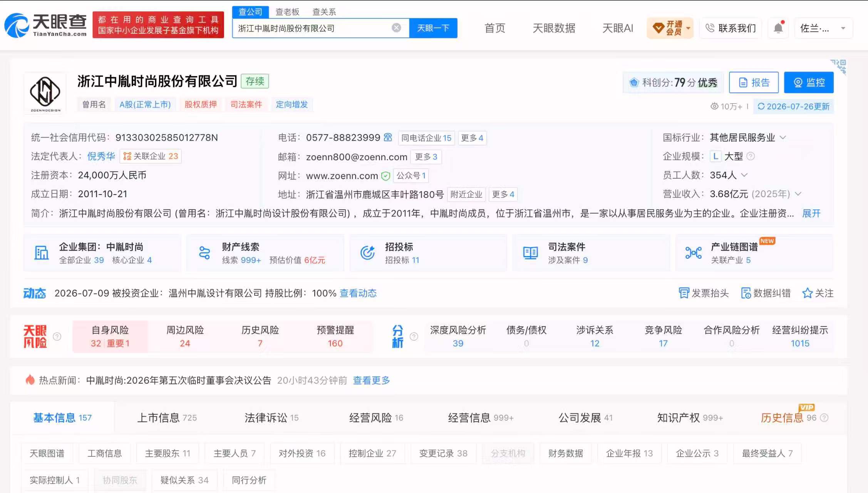Click the 企业集团 building icon
868x493 pixels.
(x=42, y=253)
